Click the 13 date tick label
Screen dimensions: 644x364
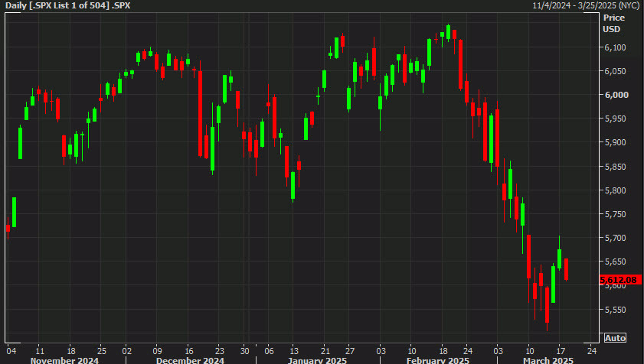294,351
